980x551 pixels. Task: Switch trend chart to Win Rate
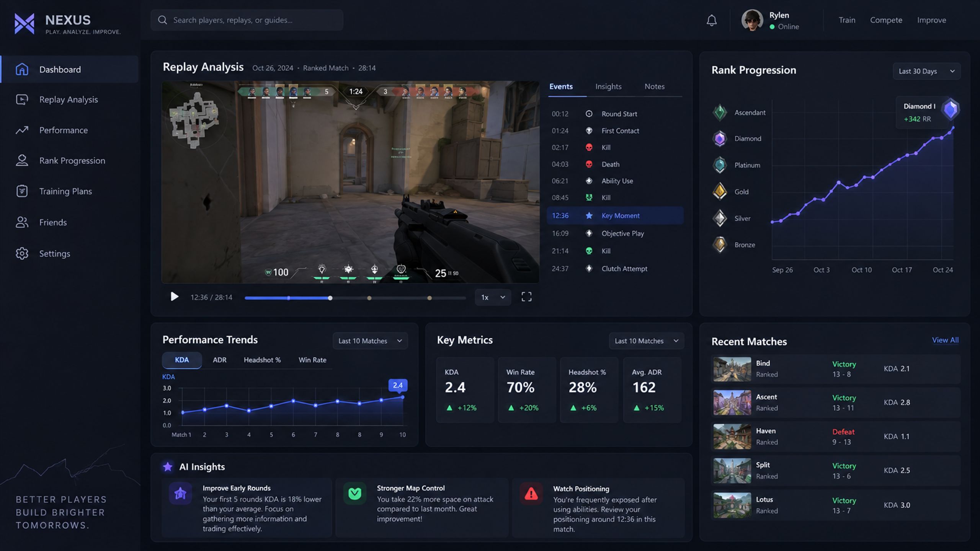(x=312, y=360)
